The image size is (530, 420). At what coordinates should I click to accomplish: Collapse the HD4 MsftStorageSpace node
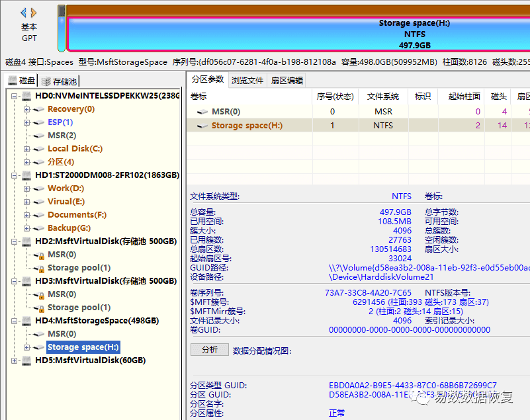(14, 321)
